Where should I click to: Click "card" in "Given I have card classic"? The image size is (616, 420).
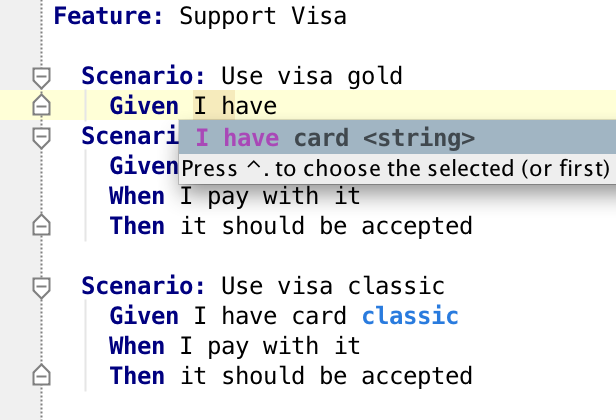pyautogui.click(x=319, y=316)
